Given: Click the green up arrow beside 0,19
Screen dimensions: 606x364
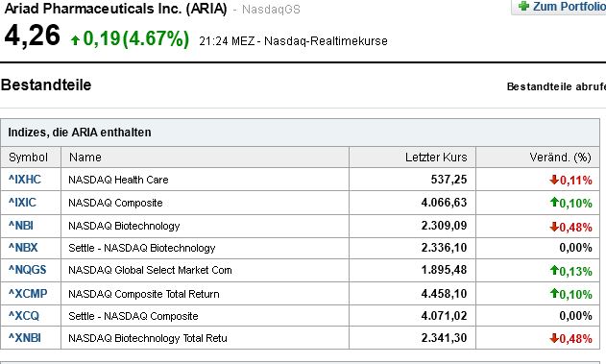Looking at the screenshot, I should 75,39.
